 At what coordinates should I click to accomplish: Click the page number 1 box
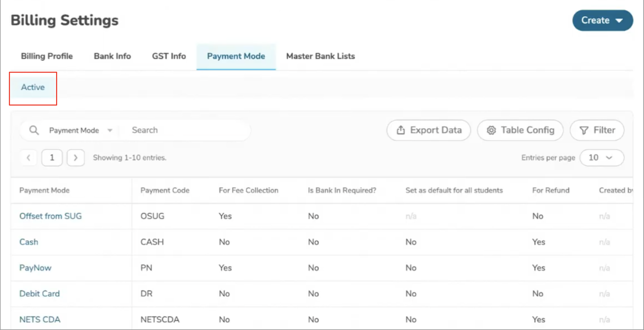coord(52,158)
